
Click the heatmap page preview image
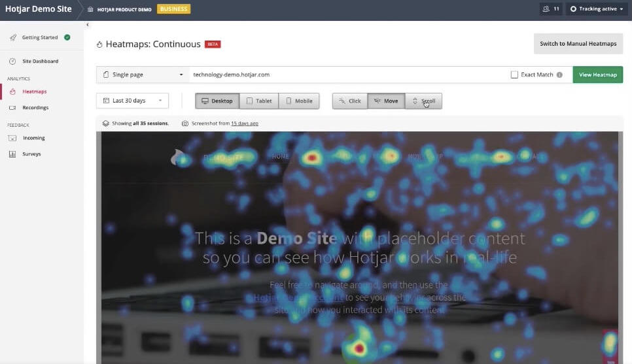[360, 248]
